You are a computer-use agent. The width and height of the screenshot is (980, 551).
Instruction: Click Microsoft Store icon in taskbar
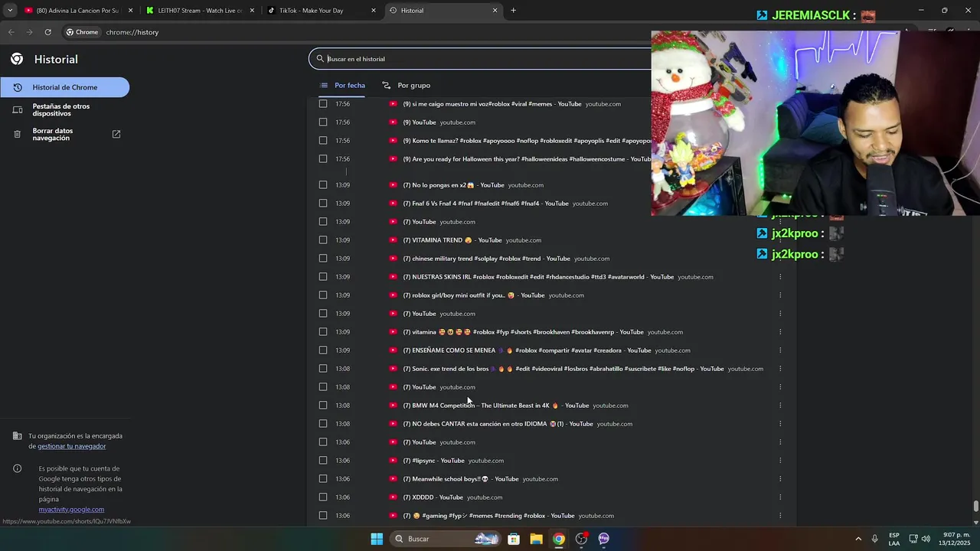(514, 539)
